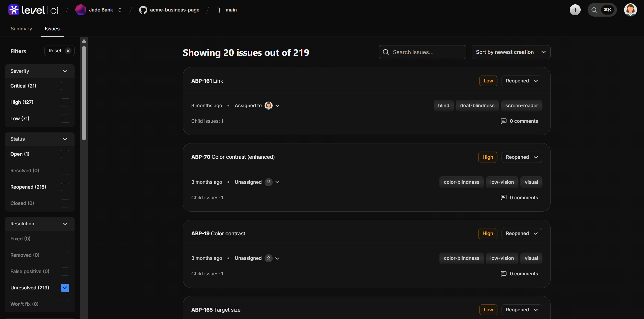Click the main branch icon

coord(219,10)
